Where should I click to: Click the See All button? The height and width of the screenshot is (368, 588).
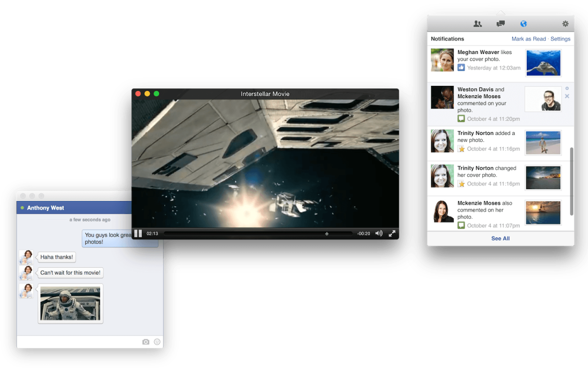point(500,238)
